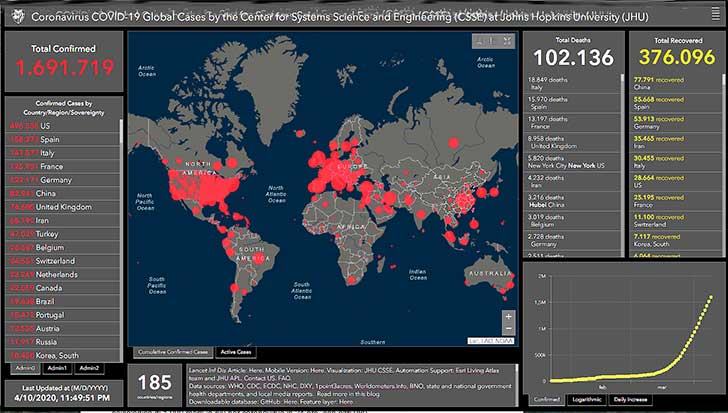Click the JHU shield logo in the header
Screen dimensions: 728x413
18,17
